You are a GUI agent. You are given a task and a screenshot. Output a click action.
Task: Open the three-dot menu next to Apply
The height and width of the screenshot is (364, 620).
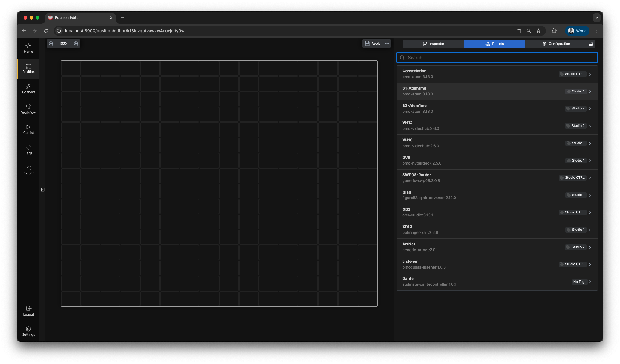click(387, 44)
